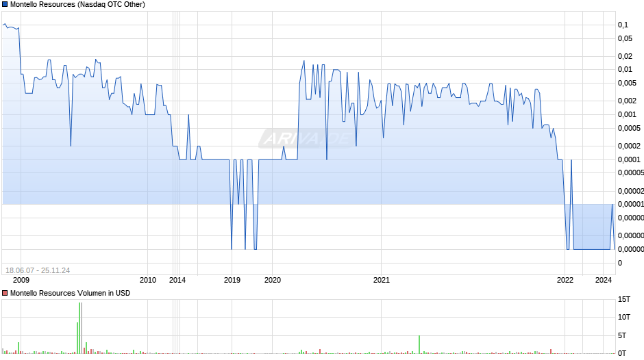Click the 'Montello Resources Volumen in USD' label
Viewport: 644px width, 360px height.
click(x=71, y=293)
